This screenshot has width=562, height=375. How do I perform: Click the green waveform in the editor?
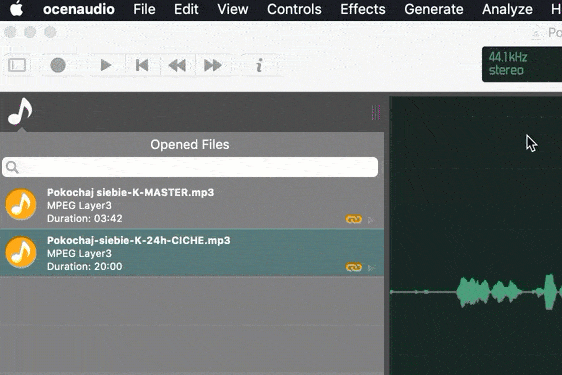tap(476, 291)
